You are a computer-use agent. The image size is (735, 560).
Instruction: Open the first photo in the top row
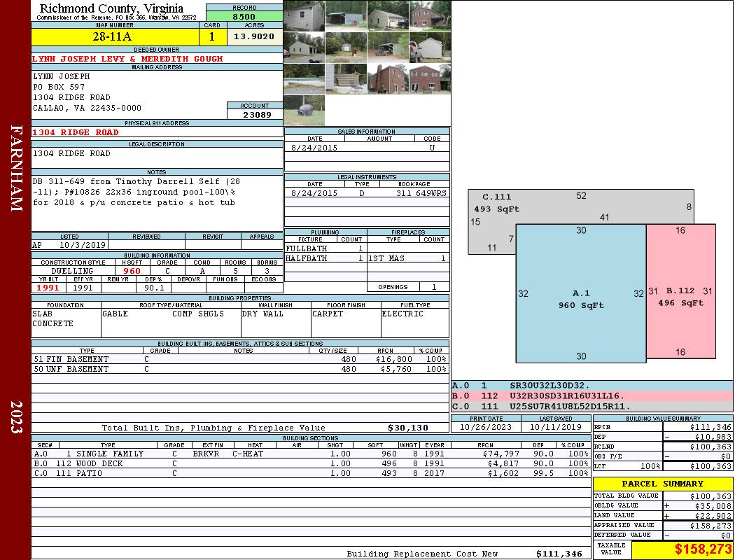click(304, 15)
